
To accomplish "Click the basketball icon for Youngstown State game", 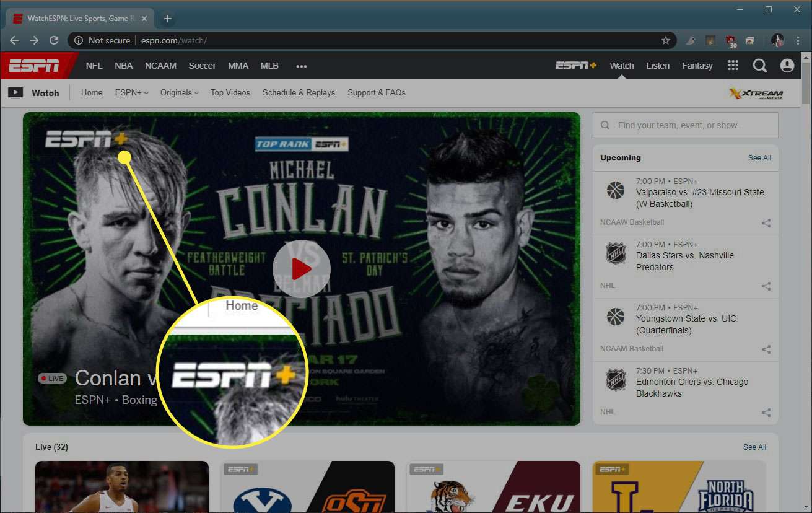I will 616,317.
